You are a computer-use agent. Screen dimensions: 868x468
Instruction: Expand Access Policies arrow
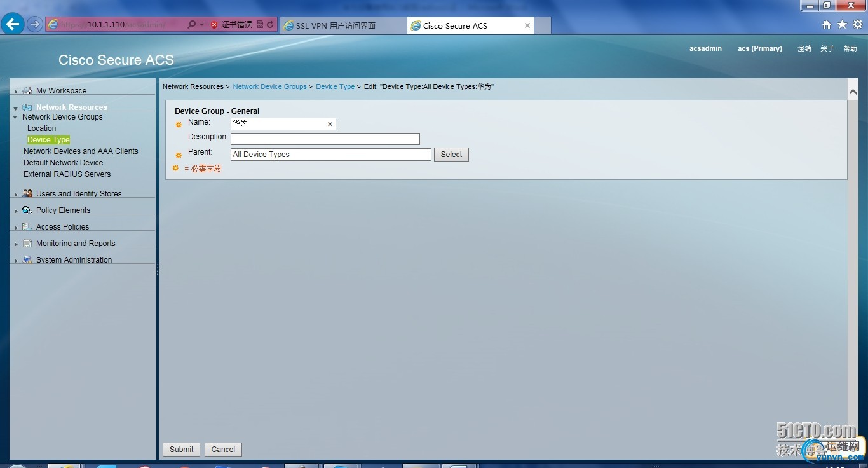[16, 228]
